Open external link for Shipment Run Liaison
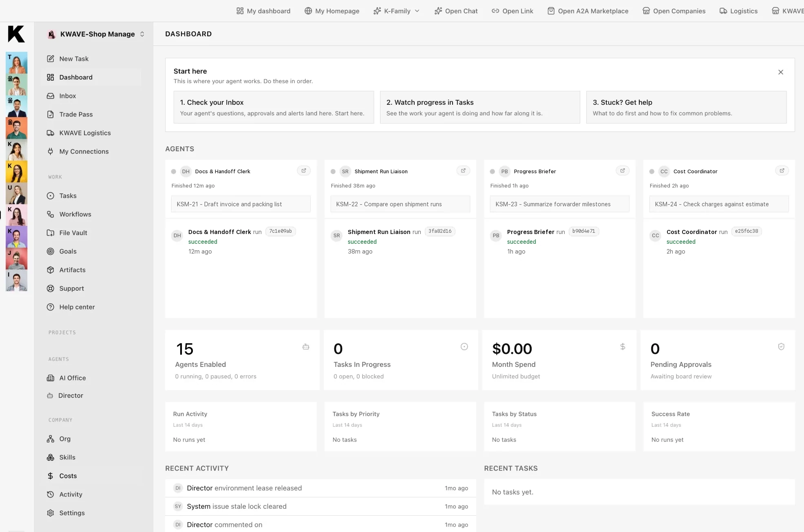Image resolution: width=804 pixels, height=532 pixels. 463,171
